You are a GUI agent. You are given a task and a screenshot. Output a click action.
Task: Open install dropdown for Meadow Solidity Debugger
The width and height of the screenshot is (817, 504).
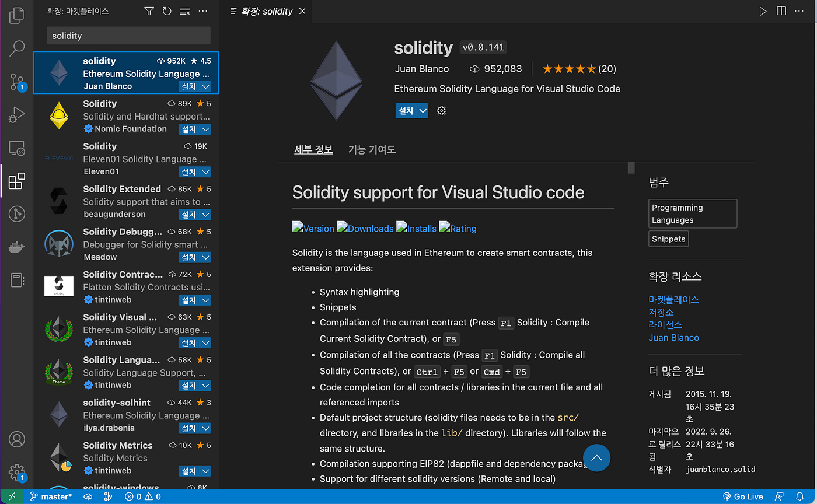click(x=205, y=257)
